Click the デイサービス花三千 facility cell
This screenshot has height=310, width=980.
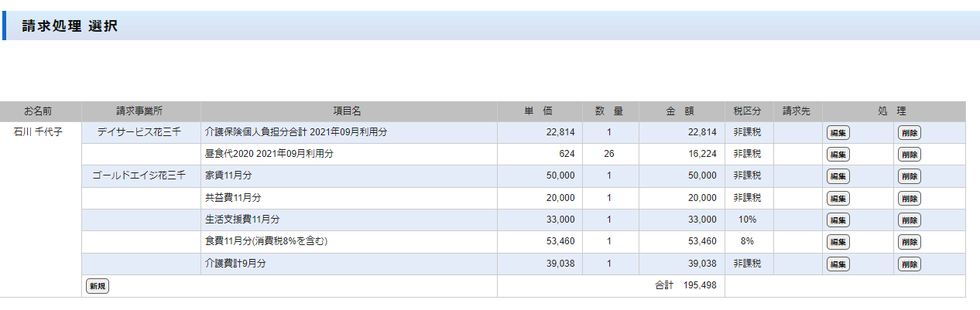point(139,132)
